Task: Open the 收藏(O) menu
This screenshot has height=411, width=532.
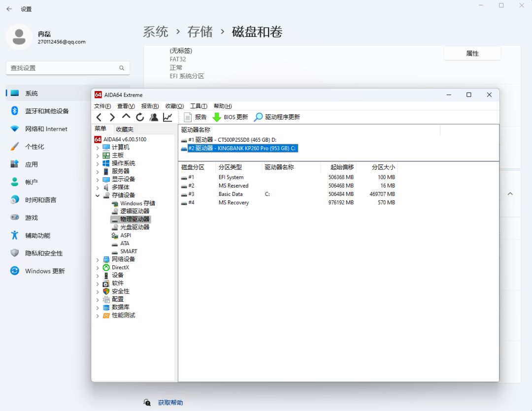Action: point(174,106)
